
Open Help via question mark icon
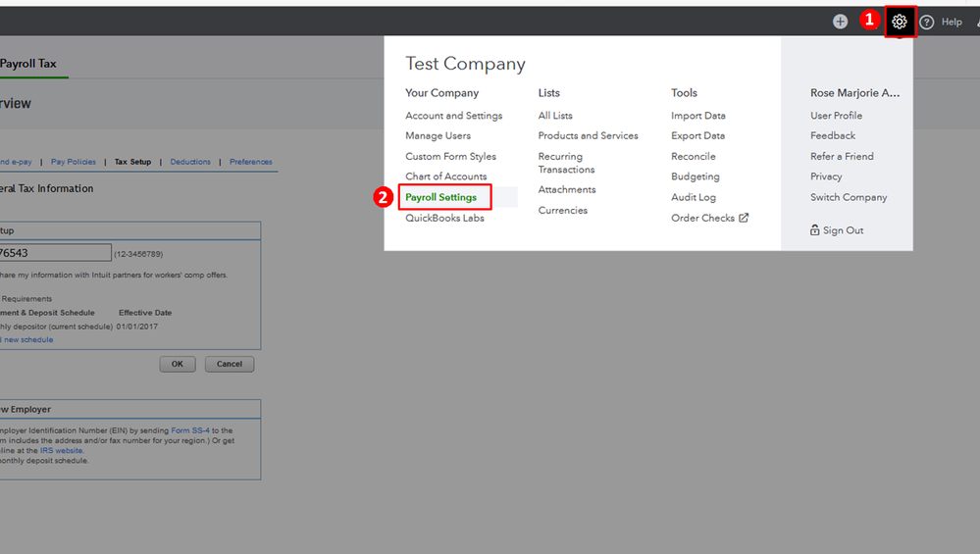(x=927, y=23)
